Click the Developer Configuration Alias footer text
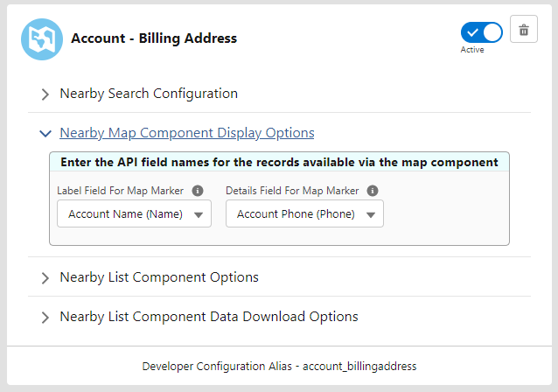 (x=278, y=366)
